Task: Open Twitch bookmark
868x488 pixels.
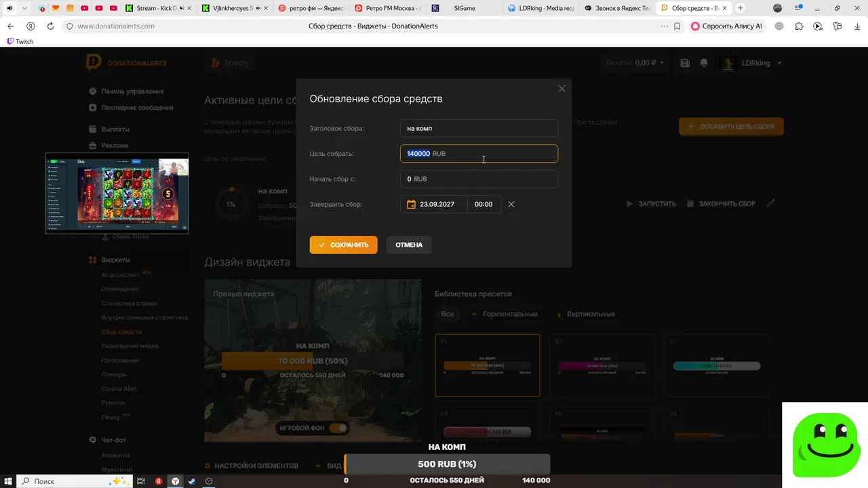Action: tap(20, 41)
